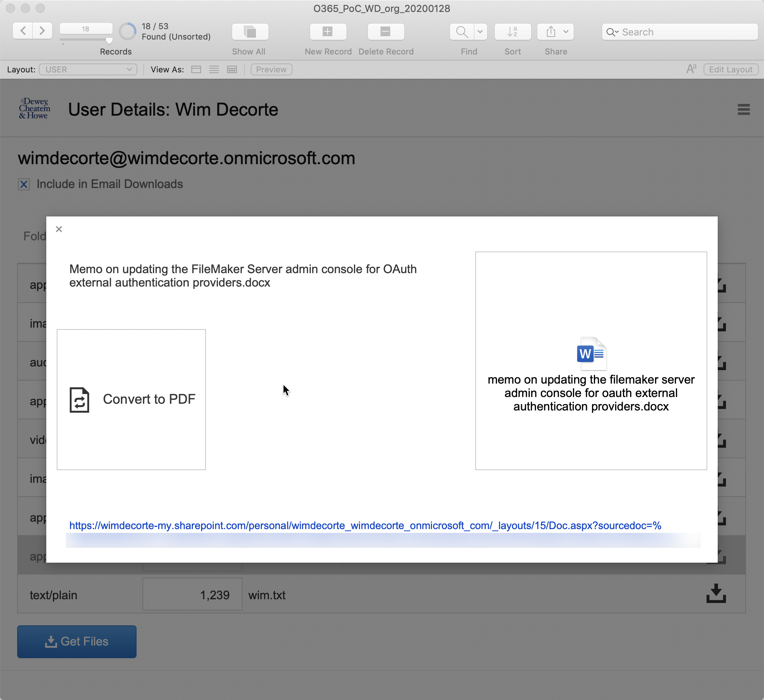
Task: Download the wim.txt file
Action: (716, 594)
